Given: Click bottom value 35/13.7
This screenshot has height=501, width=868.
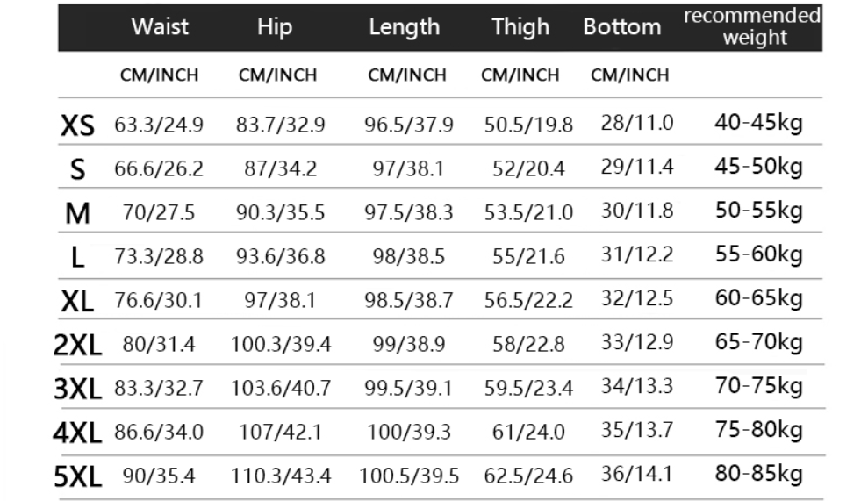Looking at the screenshot, I should point(637,430).
